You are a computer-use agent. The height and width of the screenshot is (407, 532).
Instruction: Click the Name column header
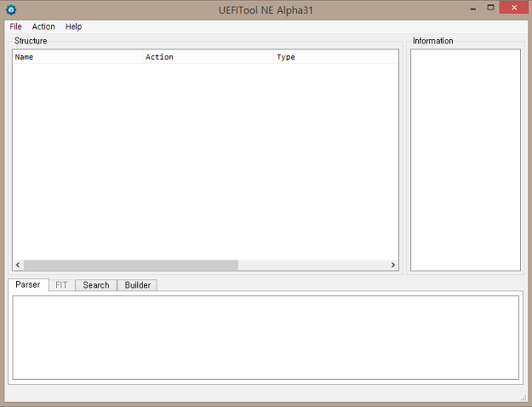(77, 57)
